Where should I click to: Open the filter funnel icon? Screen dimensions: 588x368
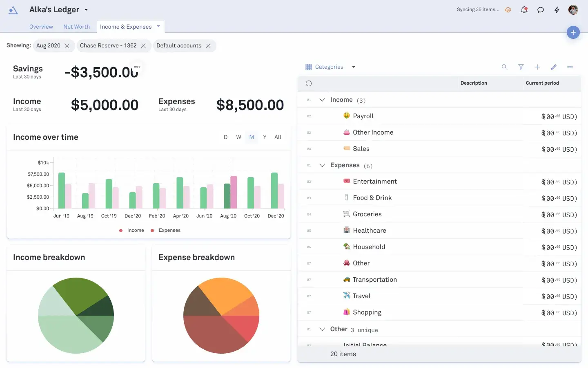(521, 67)
